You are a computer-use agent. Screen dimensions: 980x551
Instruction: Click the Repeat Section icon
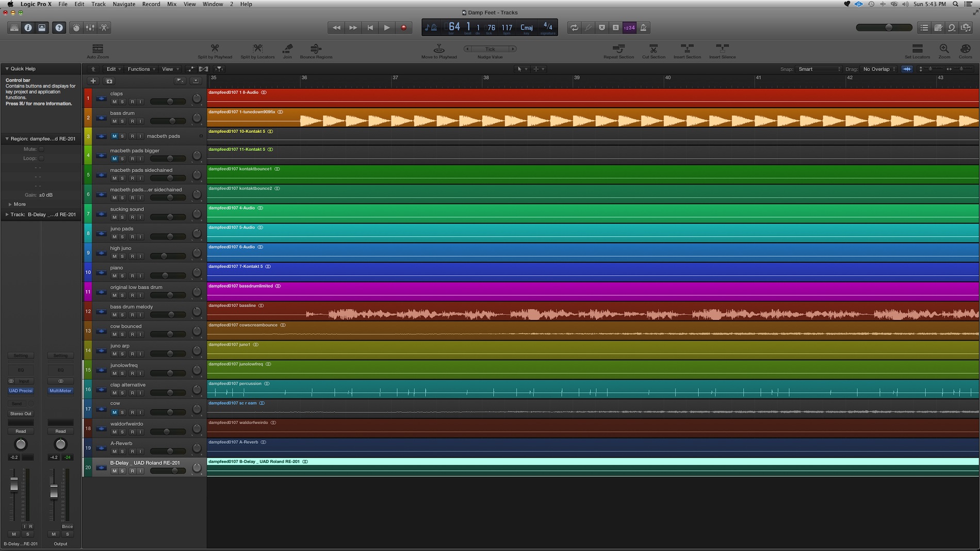tap(618, 51)
